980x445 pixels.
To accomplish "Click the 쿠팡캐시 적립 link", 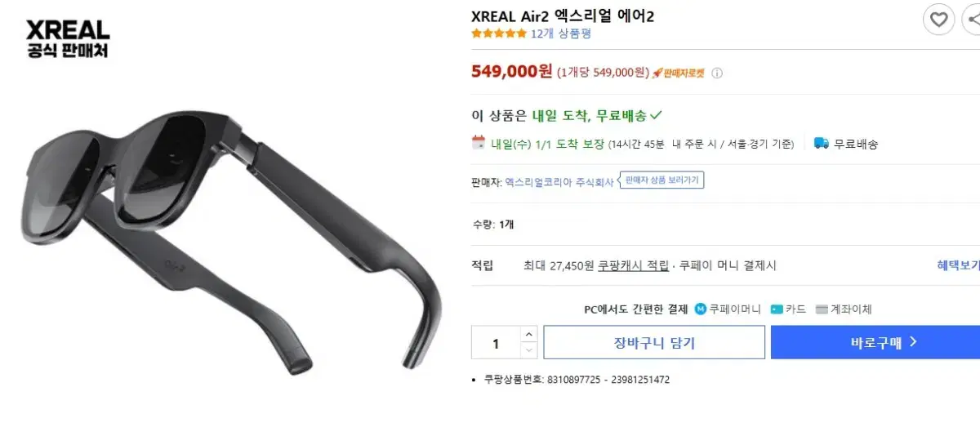I will pyautogui.click(x=633, y=265).
